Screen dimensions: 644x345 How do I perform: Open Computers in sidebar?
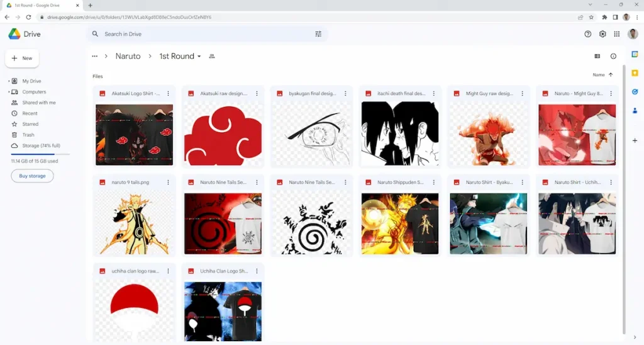[34, 92]
